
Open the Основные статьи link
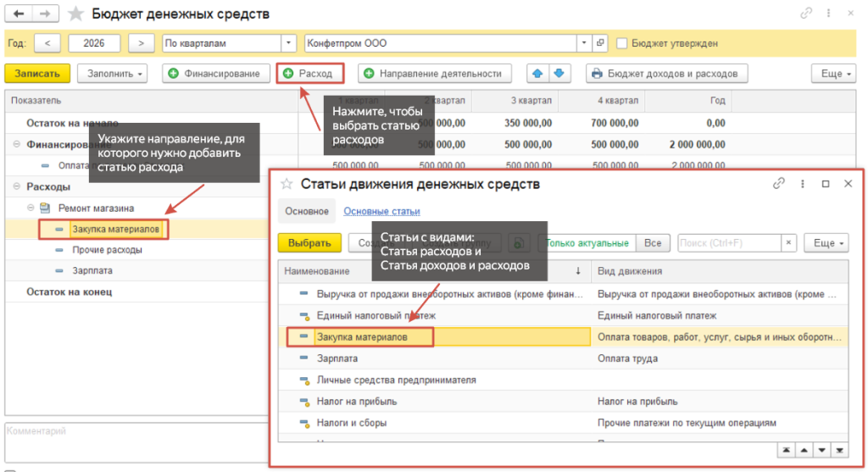[382, 211]
